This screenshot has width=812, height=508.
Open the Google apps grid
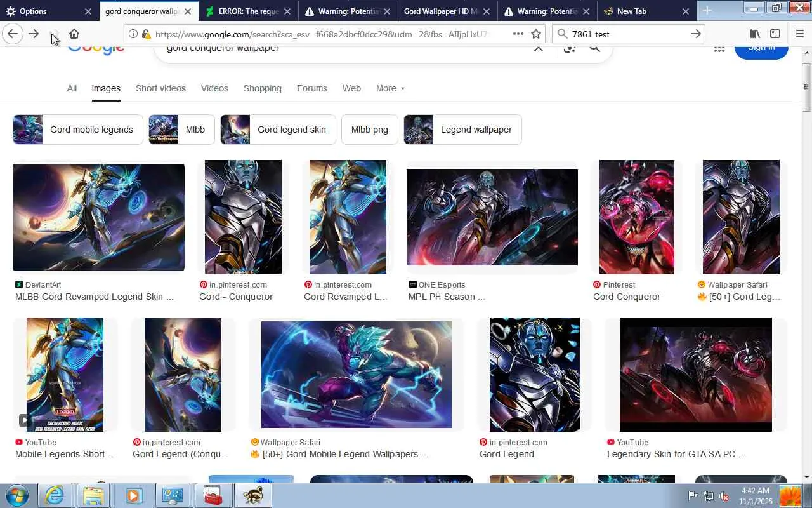[x=719, y=48]
